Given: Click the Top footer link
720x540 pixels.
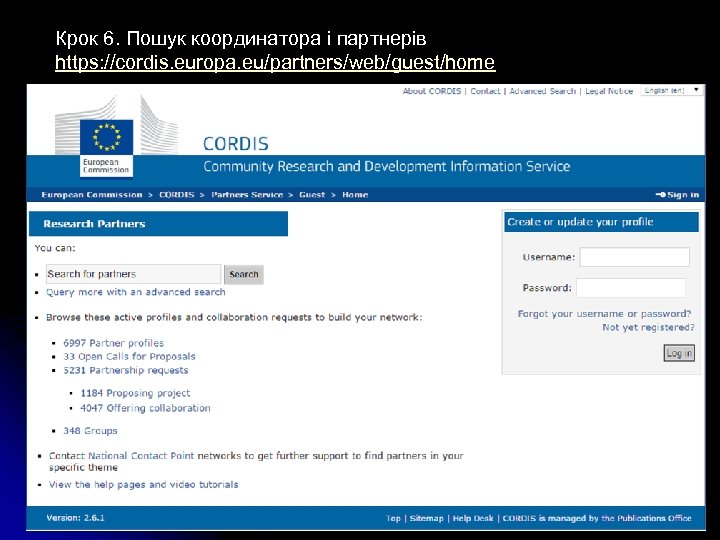Looking at the screenshot, I should [393, 518].
